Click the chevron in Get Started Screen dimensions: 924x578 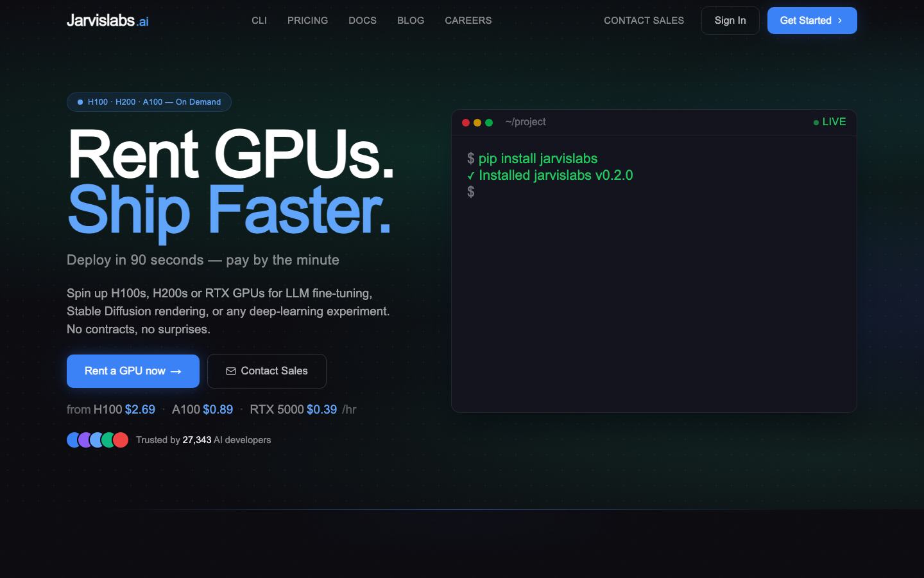840,21
